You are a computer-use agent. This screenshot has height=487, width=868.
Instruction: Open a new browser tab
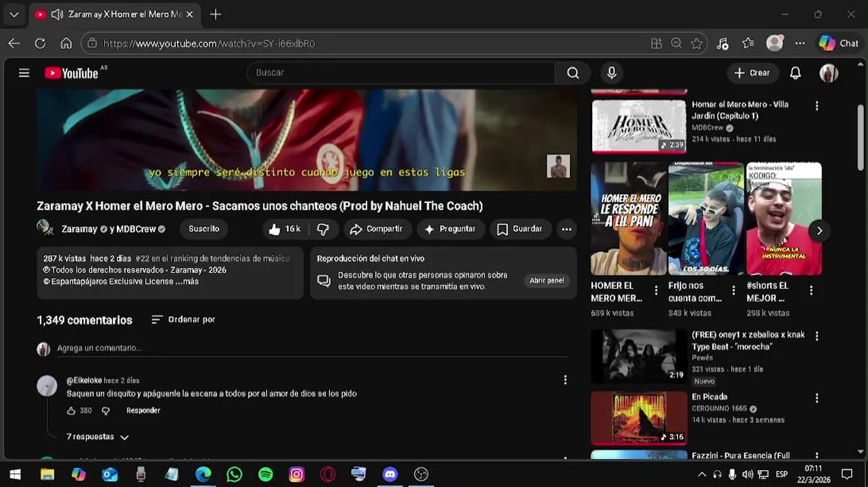coord(215,14)
